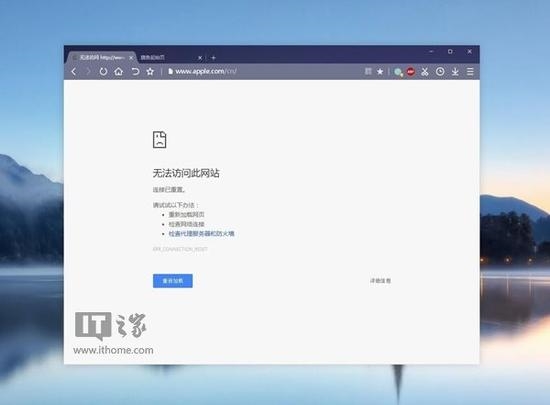Click the forward navigation arrow
This screenshot has height=405, width=550.
[88, 72]
